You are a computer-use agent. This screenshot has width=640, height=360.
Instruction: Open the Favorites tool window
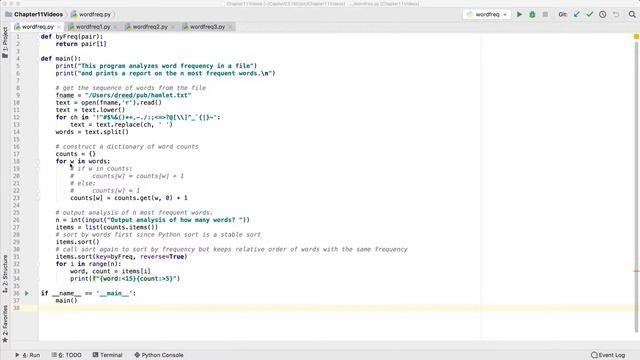tap(5, 324)
